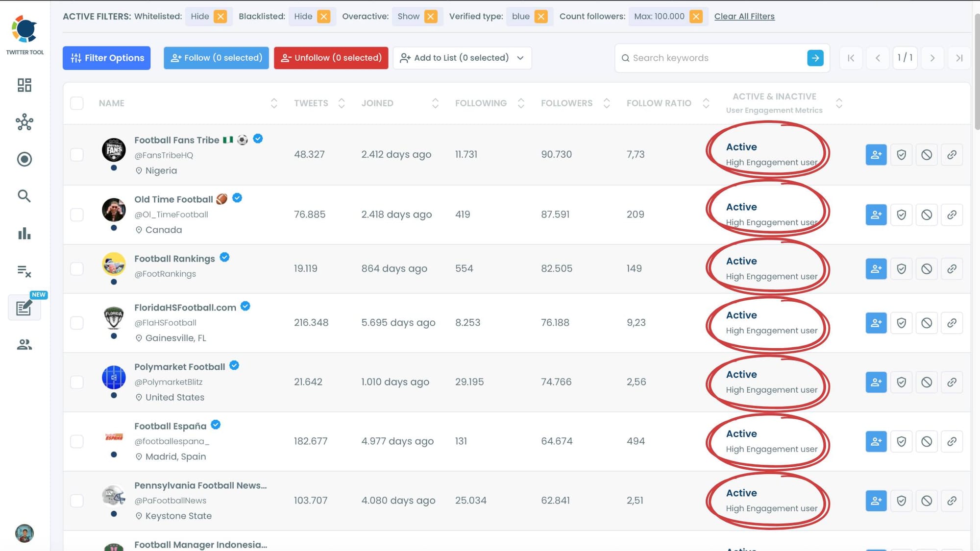This screenshot has width=980, height=551.
Task: Blacklist Old Time Football with the block icon
Action: click(927, 214)
